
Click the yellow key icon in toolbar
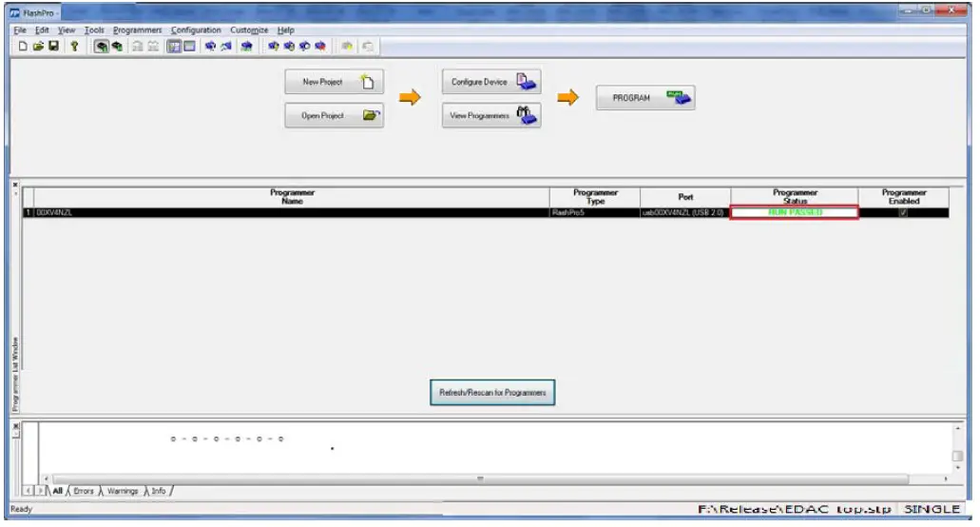click(x=74, y=47)
